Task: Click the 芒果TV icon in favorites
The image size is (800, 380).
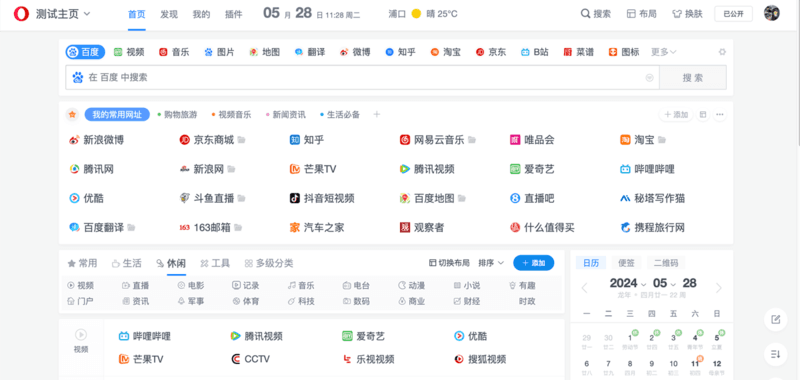Action: click(294, 169)
